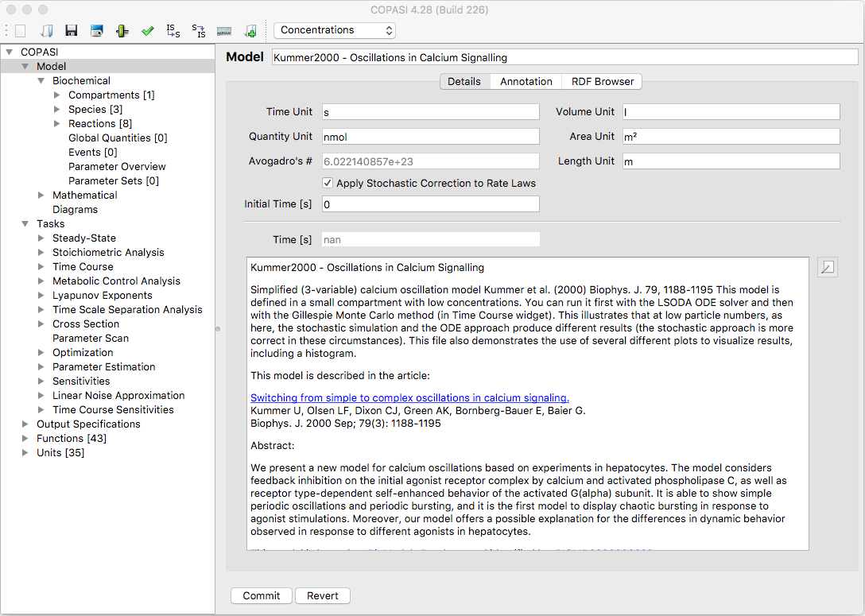Collapse the COPASI root tree node triangle

point(10,52)
